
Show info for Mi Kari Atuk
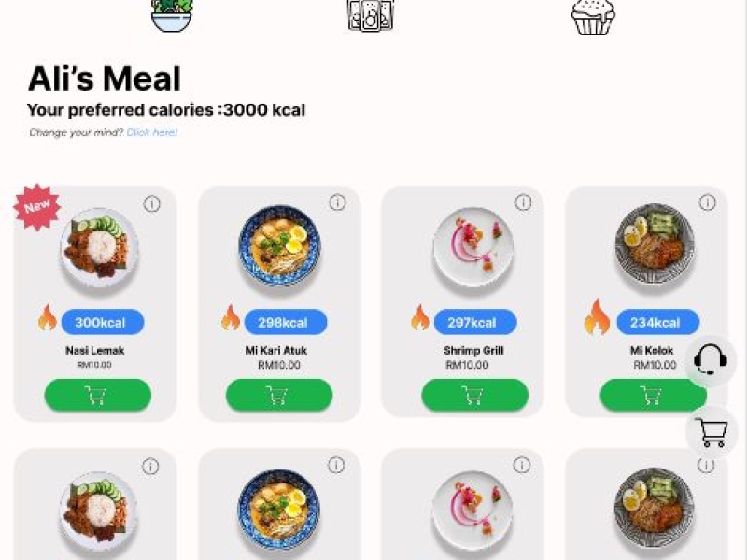click(x=337, y=203)
